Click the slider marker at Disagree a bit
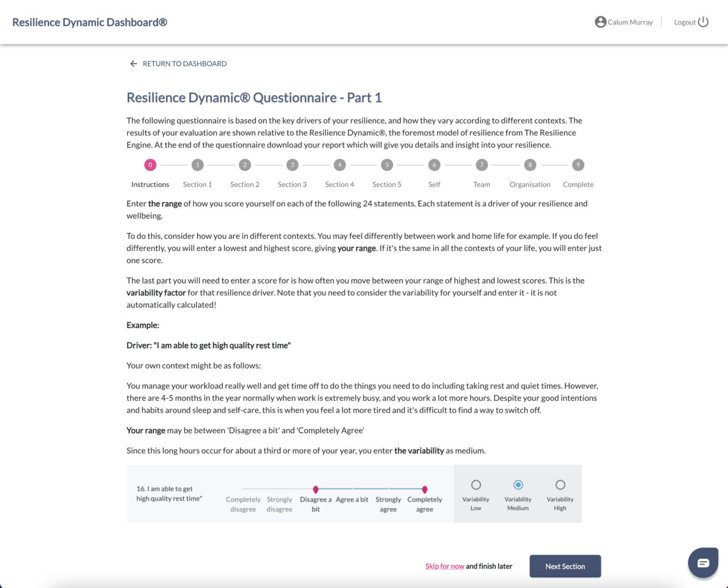Image resolution: width=728 pixels, height=588 pixels. pos(316,489)
